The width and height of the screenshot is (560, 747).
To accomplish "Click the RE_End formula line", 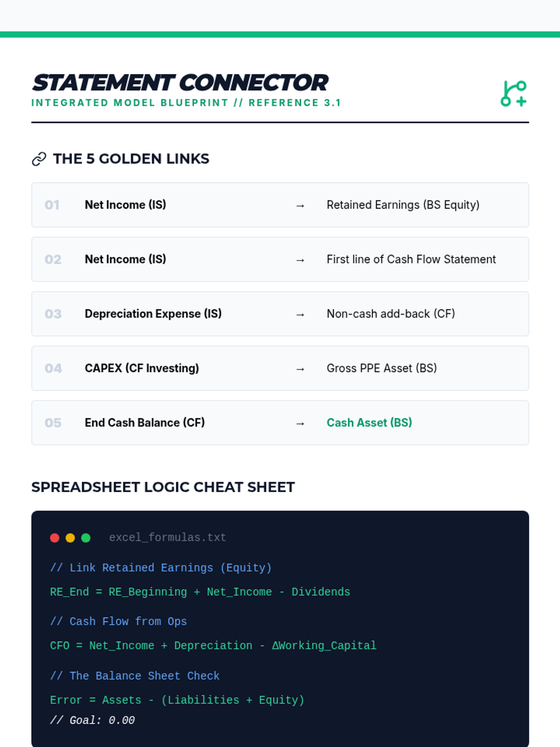I will point(200,592).
